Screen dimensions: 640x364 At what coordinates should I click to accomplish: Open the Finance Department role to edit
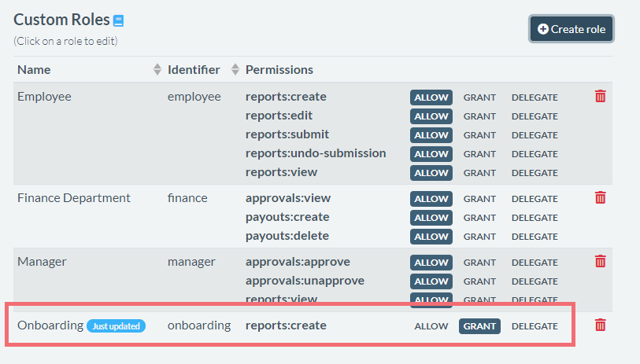pos(73,198)
